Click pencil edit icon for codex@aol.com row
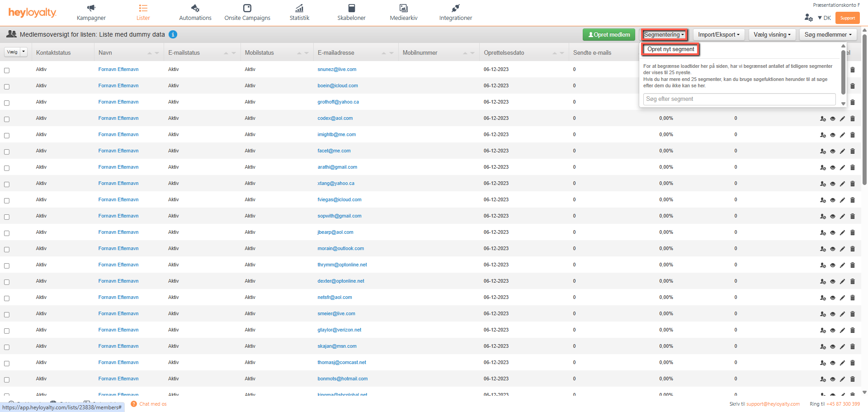868x412 pixels. pyautogui.click(x=842, y=118)
